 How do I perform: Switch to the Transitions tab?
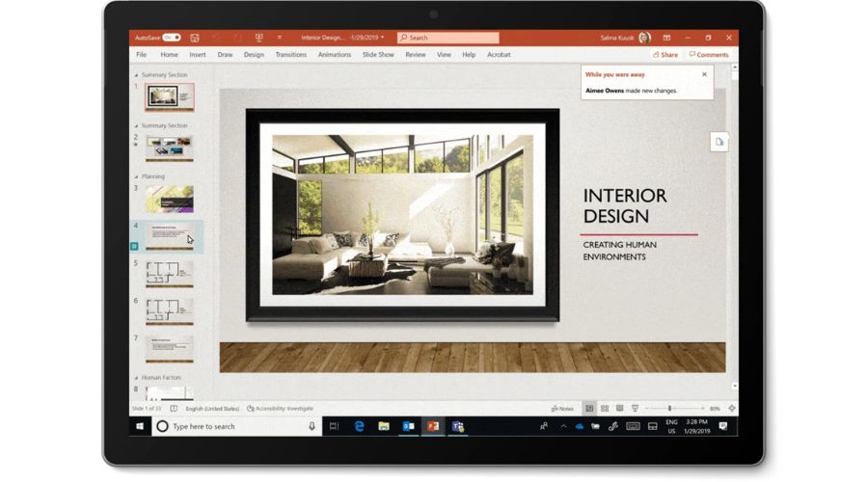(291, 55)
